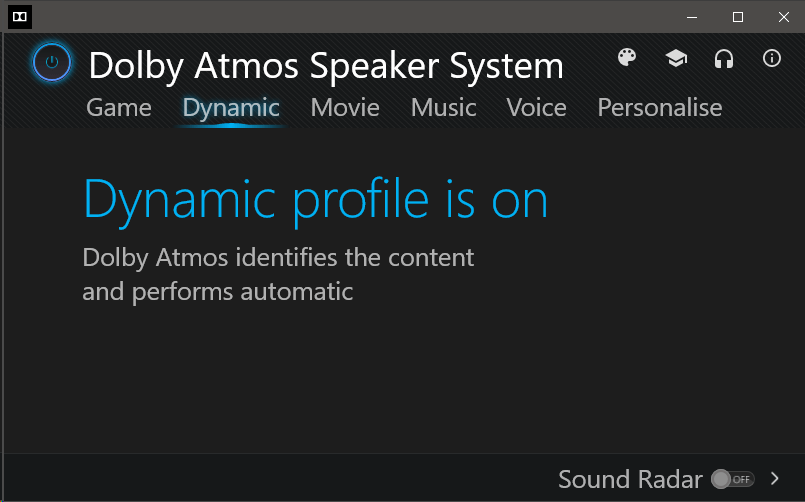
Task: Toggle the Dolby Atmos power button
Action: (x=52, y=63)
